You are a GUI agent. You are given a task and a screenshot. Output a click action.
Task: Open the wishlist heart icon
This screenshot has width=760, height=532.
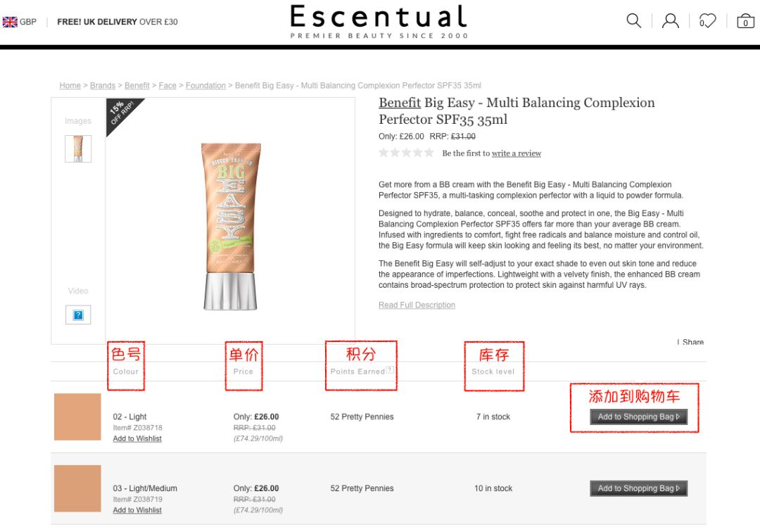pos(707,21)
